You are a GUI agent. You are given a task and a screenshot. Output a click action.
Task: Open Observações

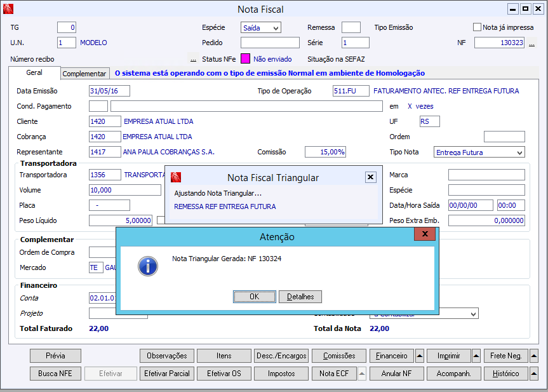click(x=167, y=356)
